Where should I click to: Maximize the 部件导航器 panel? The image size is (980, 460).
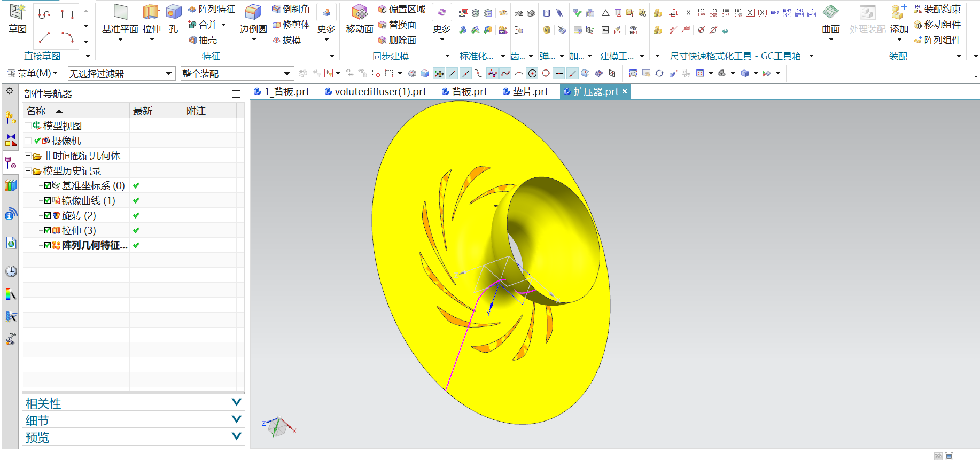click(236, 93)
